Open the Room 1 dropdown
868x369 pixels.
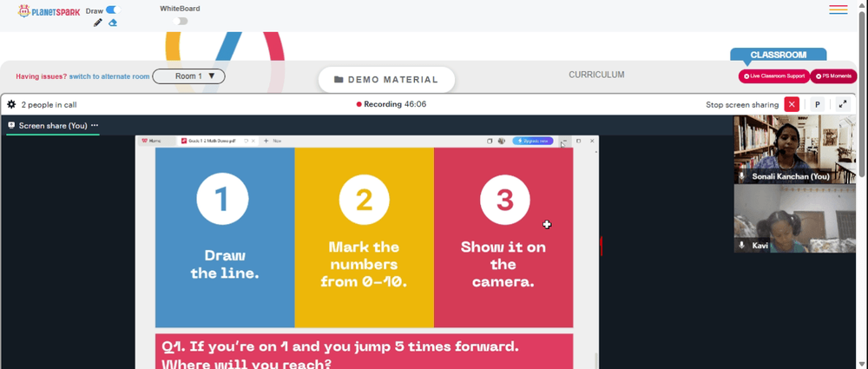coord(188,76)
